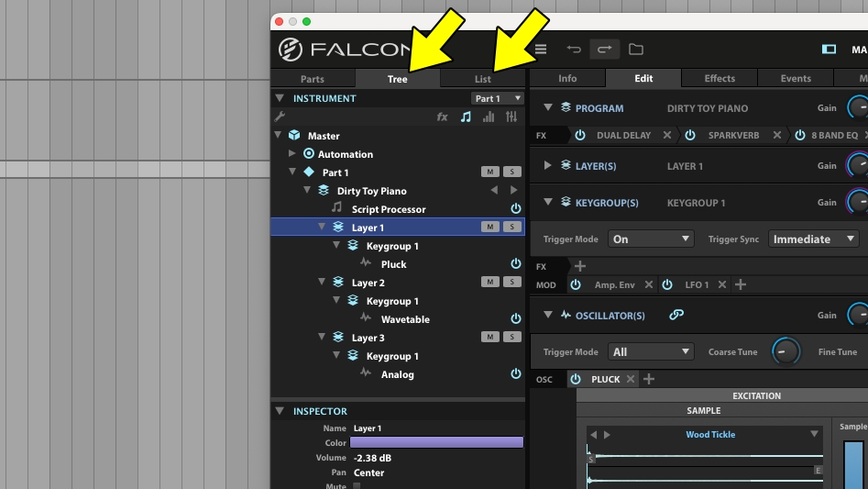Toggle power for Analog oscillator
868x489 pixels.
point(515,373)
